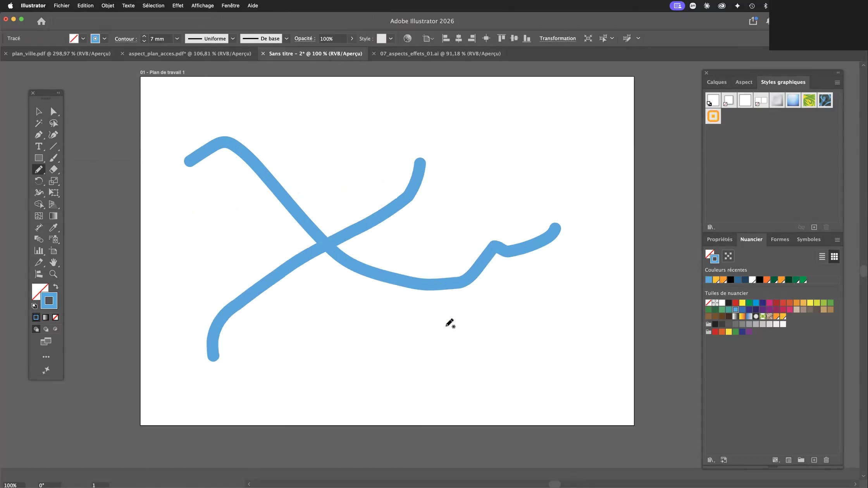Image resolution: width=868 pixels, height=488 pixels.
Task: Select the Rectangle tool
Action: [x=39, y=158]
